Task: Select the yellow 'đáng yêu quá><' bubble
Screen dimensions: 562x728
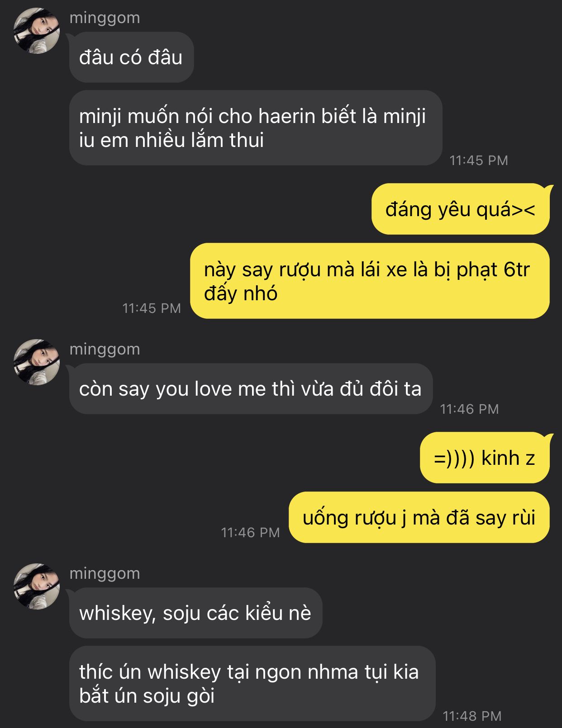Action: tap(461, 209)
